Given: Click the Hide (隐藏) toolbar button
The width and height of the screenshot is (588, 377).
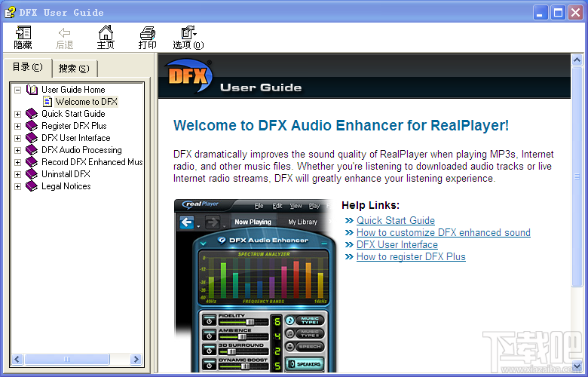Looking at the screenshot, I should pos(23,38).
